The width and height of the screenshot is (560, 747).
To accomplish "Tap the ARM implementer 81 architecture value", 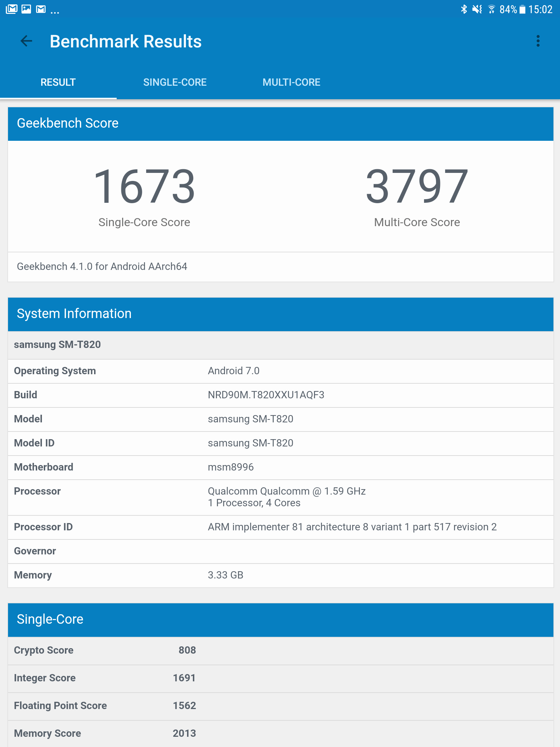I will coord(352,527).
